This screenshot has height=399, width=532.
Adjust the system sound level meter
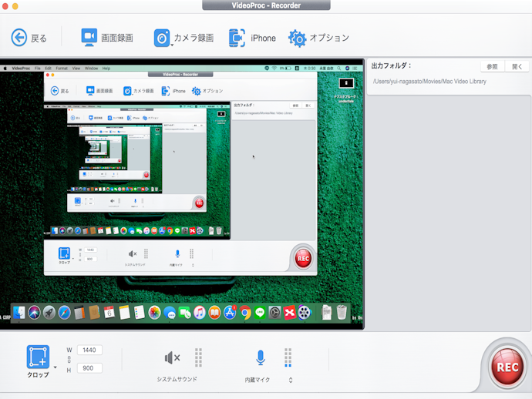coord(198,358)
